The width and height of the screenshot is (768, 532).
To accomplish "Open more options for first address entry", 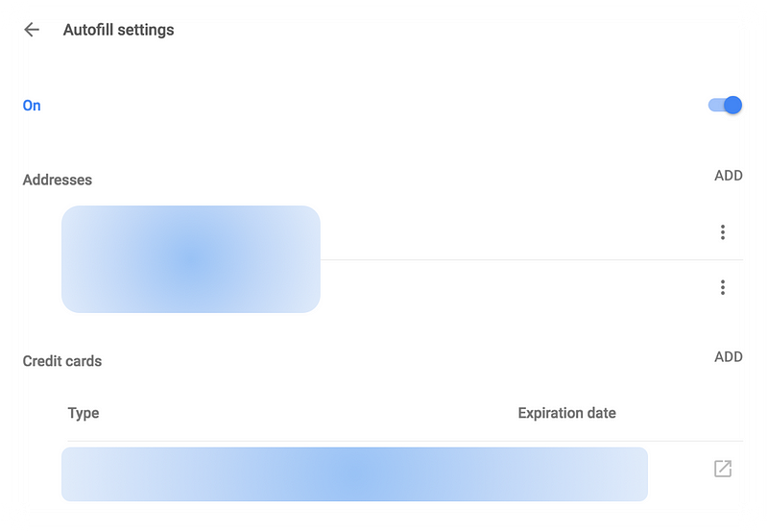I will (723, 232).
